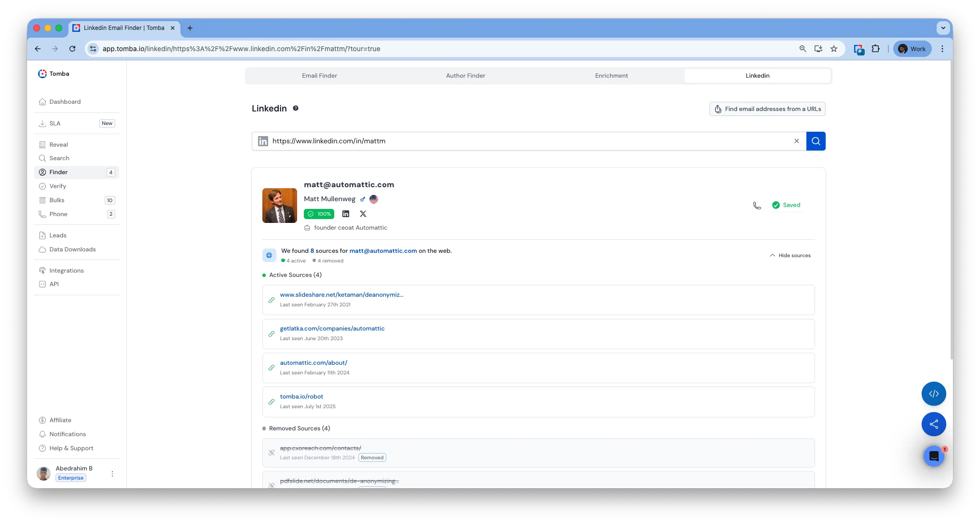Open a new browser tab

pos(190,28)
